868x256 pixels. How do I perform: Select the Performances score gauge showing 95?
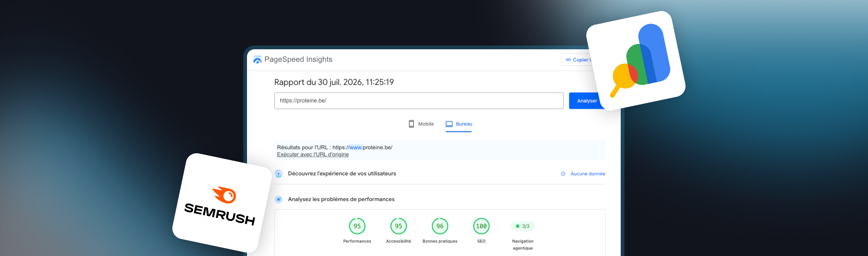[x=357, y=226]
